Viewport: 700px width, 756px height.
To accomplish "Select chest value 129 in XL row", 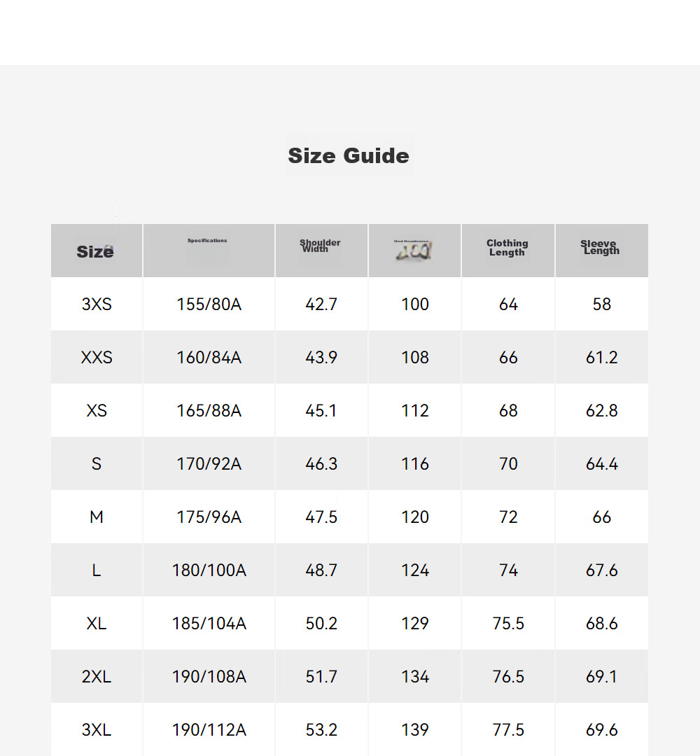I will click(x=415, y=624).
